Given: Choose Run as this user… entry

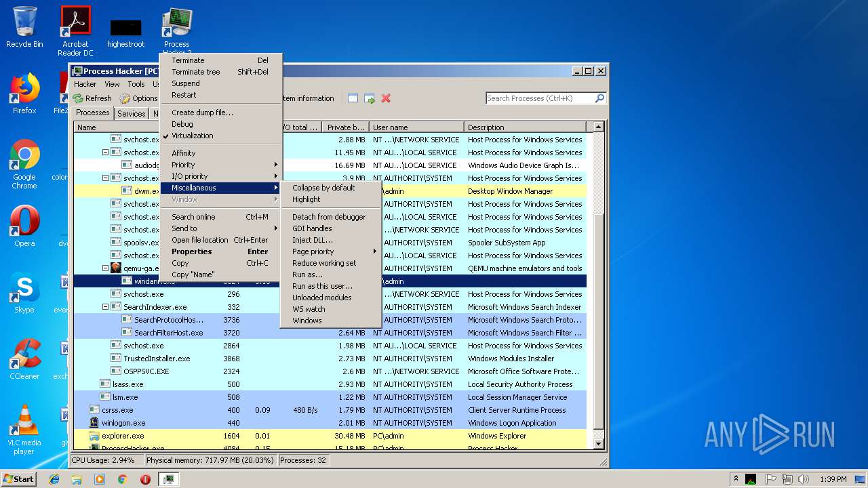Looking at the screenshot, I should (x=331, y=286).
